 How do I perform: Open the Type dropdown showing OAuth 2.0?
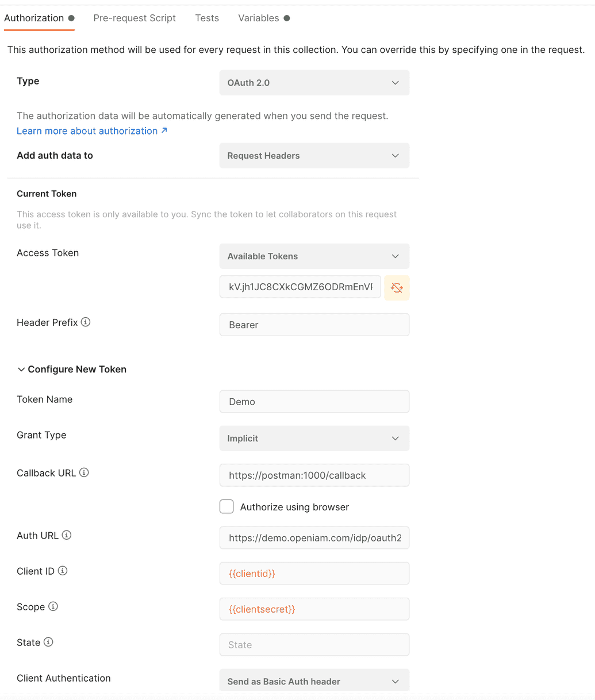coord(314,82)
